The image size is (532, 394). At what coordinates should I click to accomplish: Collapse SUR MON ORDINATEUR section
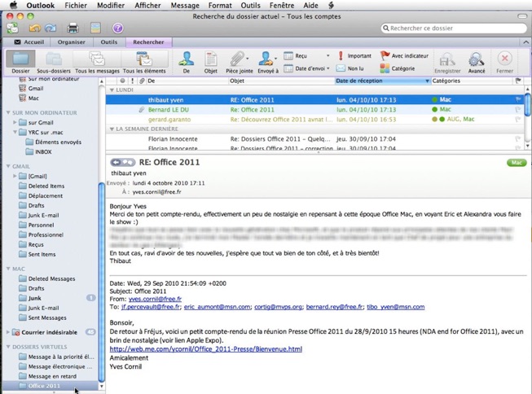pos(8,112)
